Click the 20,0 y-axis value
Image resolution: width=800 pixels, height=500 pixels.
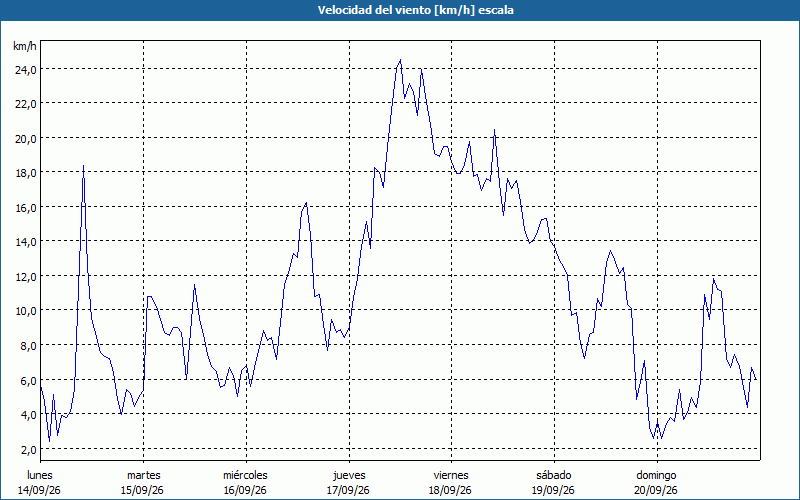[x=25, y=138]
